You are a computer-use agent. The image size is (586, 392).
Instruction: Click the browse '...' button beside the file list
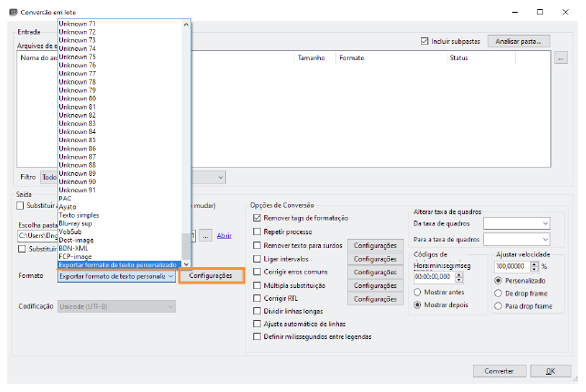(560, 57)
